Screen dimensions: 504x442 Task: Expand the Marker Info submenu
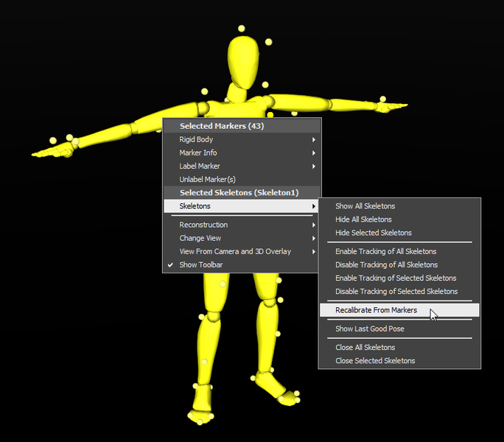[x=197, y=153]
